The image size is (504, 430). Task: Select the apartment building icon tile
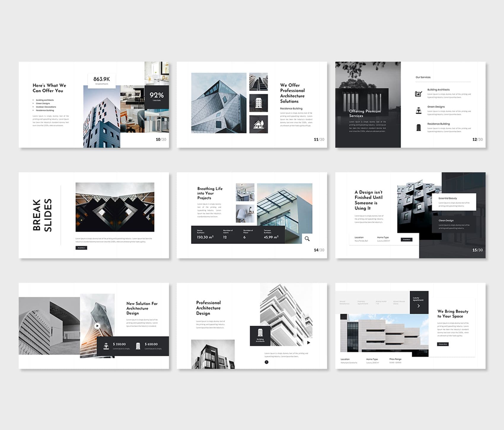(x=259, y=103)
